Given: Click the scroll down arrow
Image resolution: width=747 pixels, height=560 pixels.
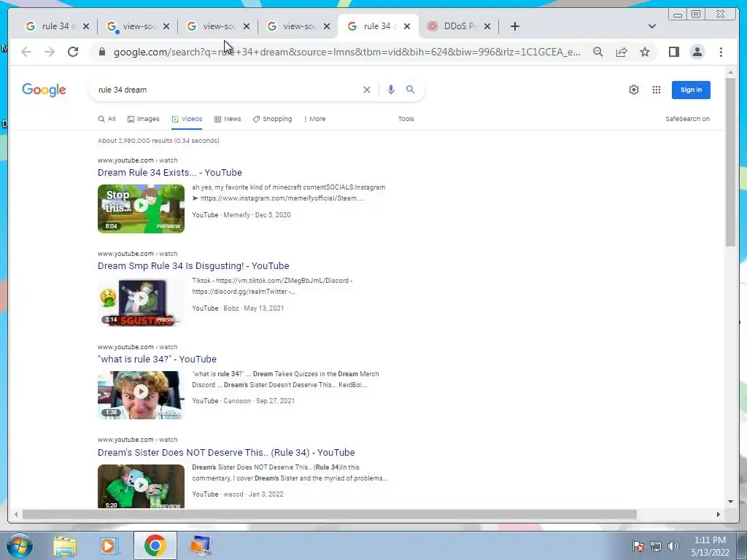Looking at the screenshot, I should pyautogui.click(x=730, y=502).
